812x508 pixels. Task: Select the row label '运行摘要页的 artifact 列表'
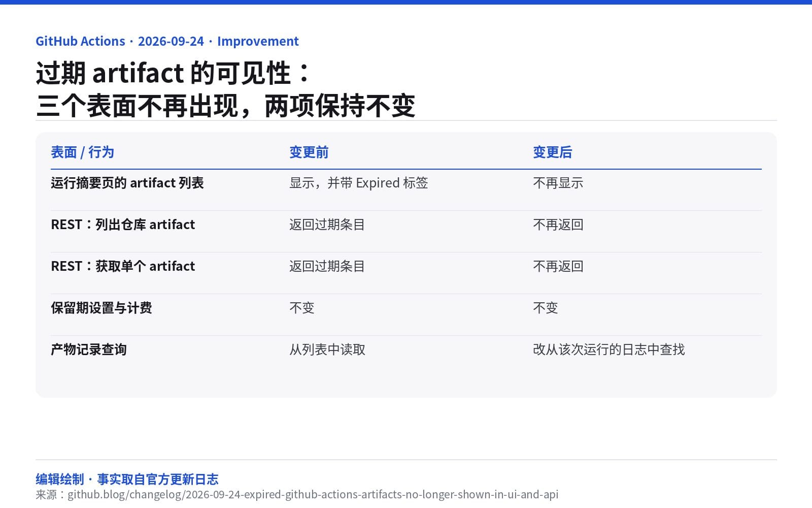pyautogui.click(x=127, y=183)
